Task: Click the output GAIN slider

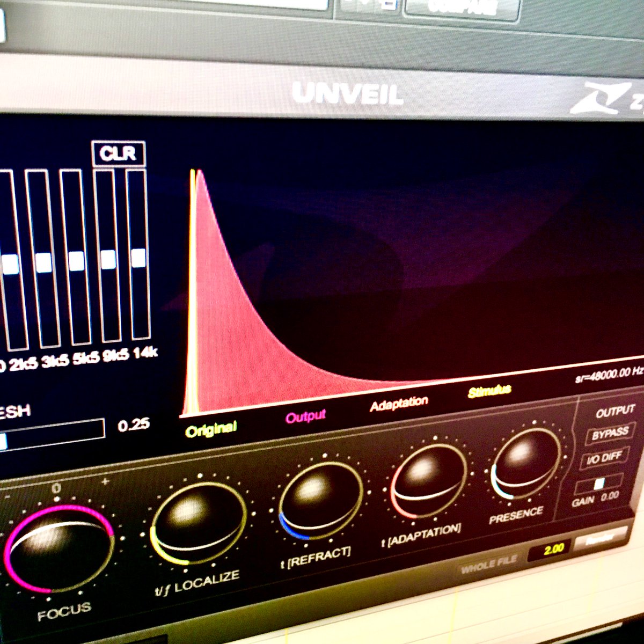Action: 599,484
